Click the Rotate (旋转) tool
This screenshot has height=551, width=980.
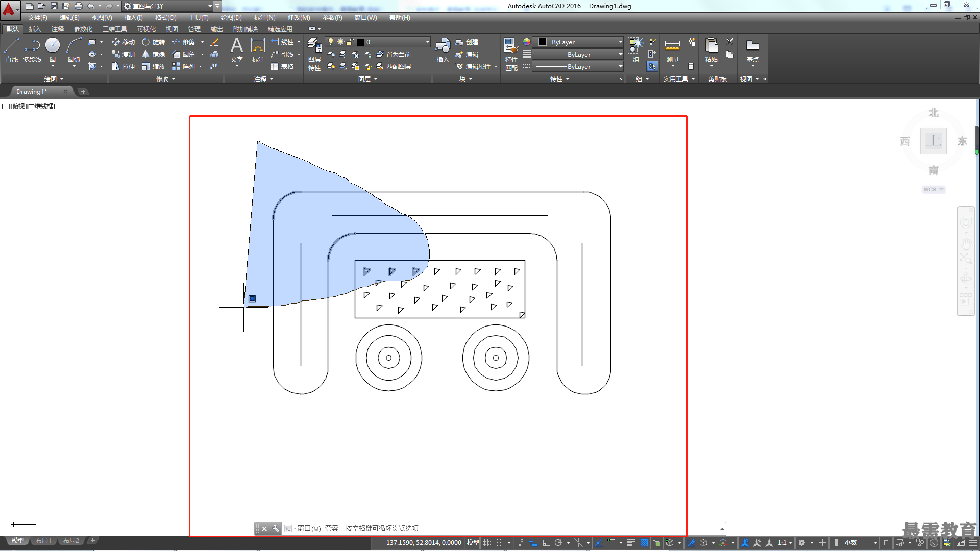153,42
